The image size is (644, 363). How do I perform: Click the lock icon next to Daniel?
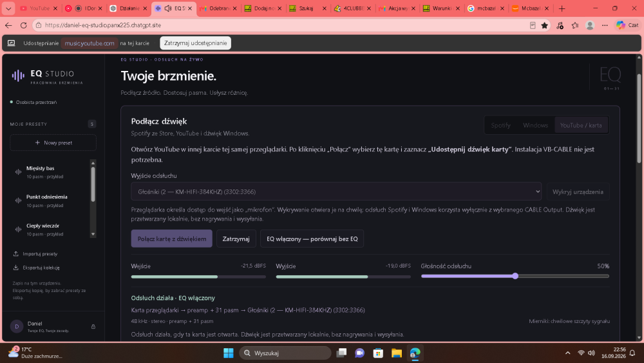(93, 326)
